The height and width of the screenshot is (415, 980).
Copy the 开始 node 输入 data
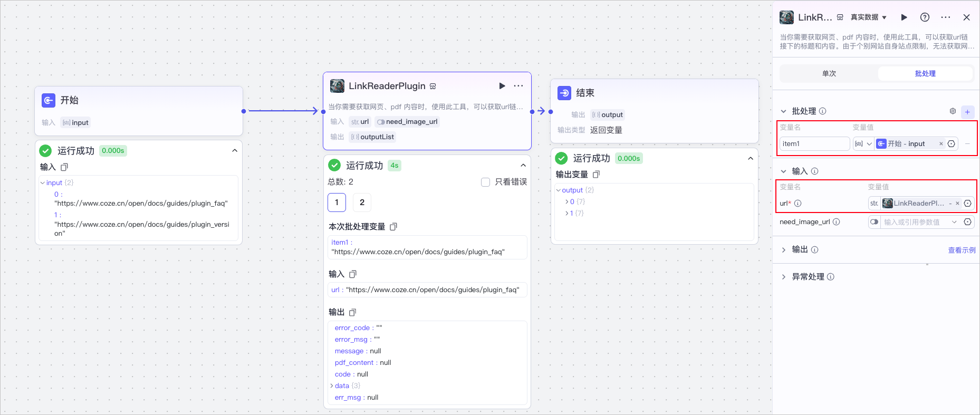tap(64, 167)
